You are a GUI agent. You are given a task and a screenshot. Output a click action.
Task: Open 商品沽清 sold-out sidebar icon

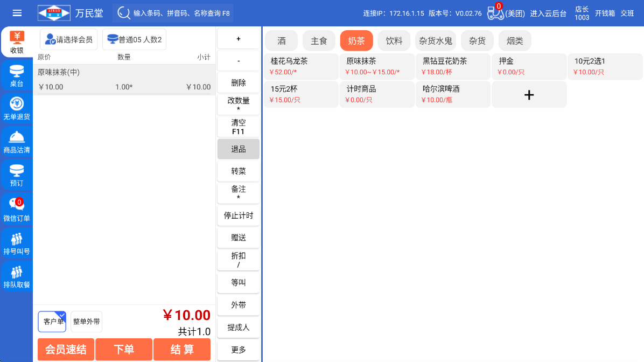click(x=17, y=142)
